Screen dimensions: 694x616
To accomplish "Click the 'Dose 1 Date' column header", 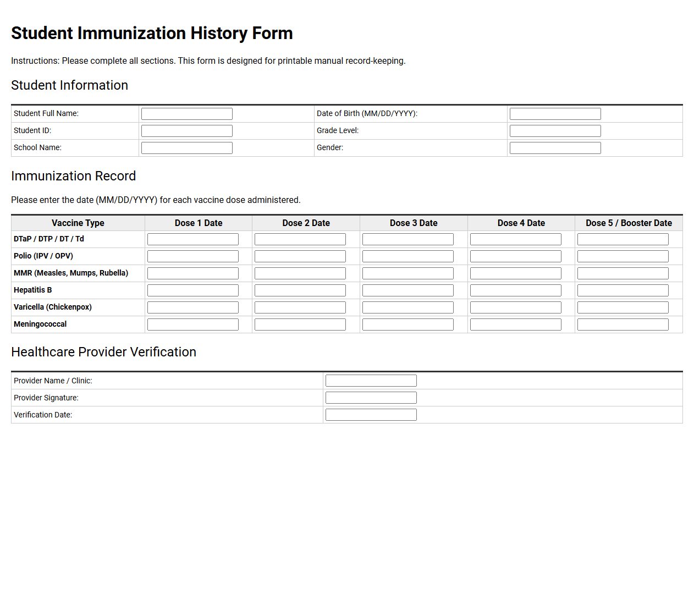I will [x=199, y=223].
